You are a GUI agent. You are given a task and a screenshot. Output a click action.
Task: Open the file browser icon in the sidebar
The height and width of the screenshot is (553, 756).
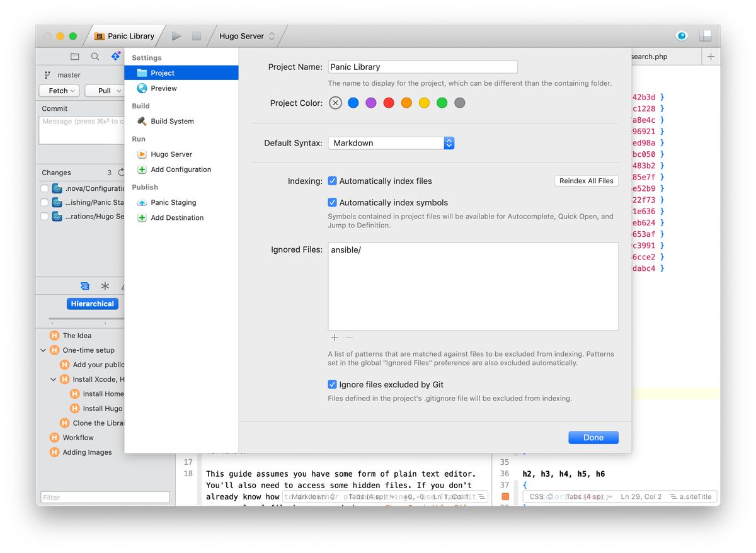[x=74, y=56]
